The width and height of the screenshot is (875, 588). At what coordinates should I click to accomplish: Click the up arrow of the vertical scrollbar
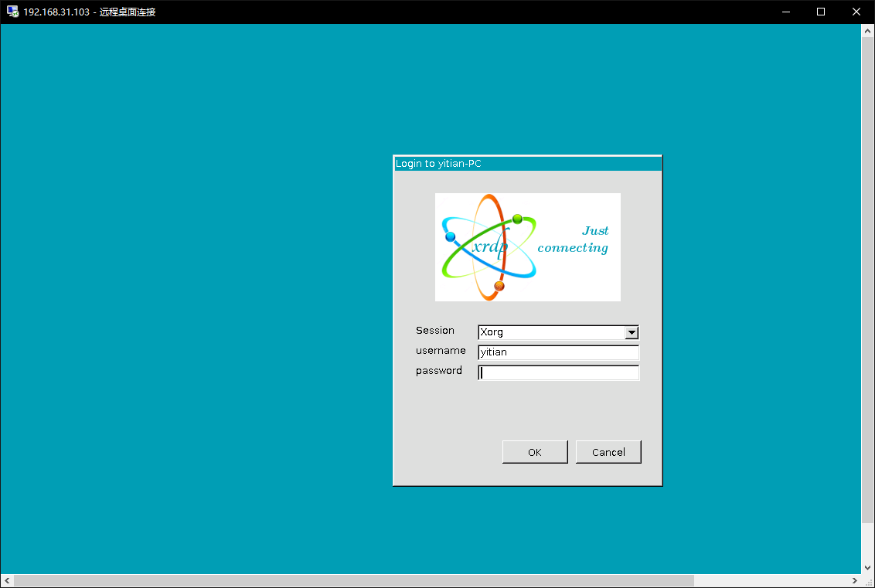point(867,29)
